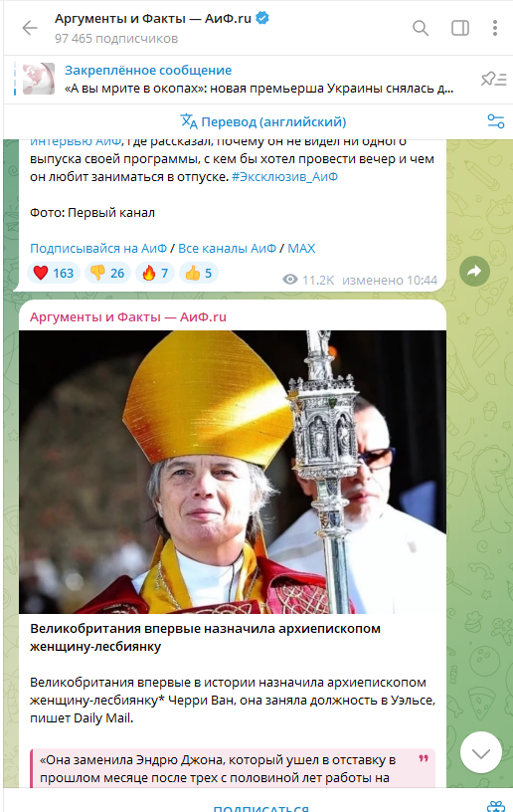Open search in the channel

pos(421,28)
